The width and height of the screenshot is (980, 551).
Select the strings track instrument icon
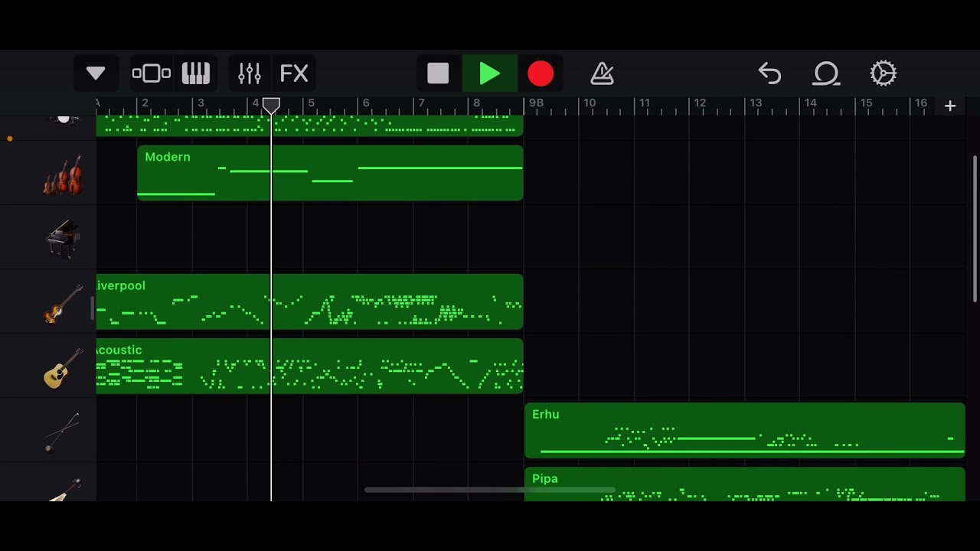pyautogui.click(x=64, y=174)
